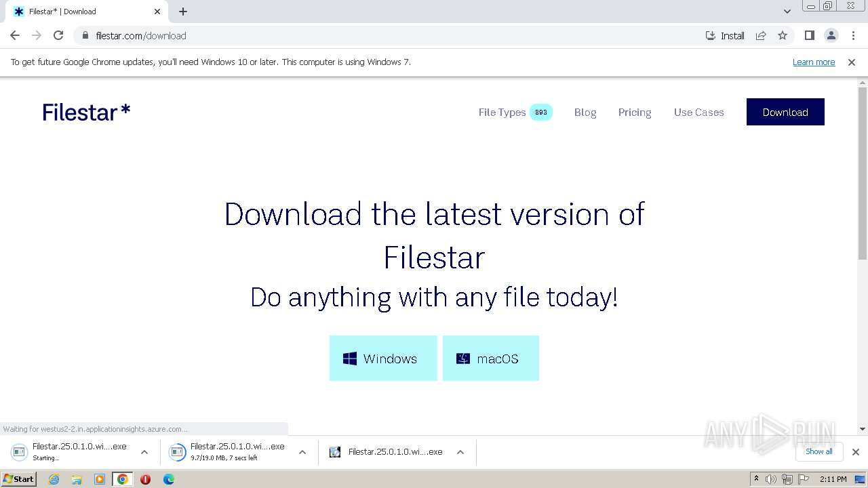Open Action Center flag icon
This screenshot has width=868, height=488.
[804, 479]
